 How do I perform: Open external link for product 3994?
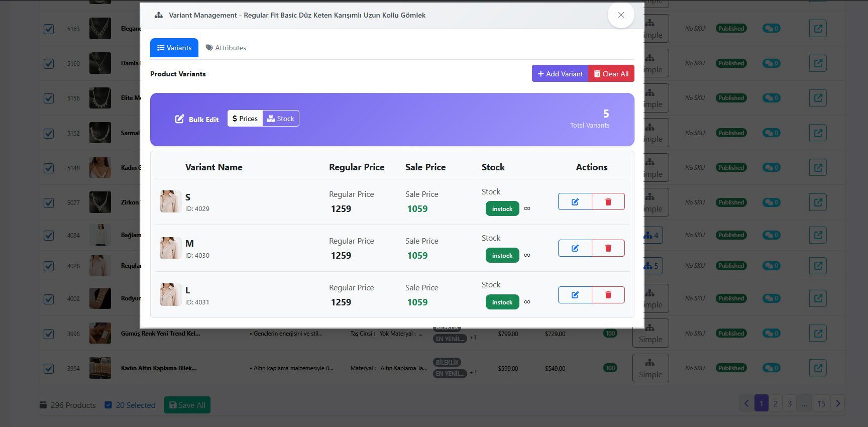(x=818, y=368)
